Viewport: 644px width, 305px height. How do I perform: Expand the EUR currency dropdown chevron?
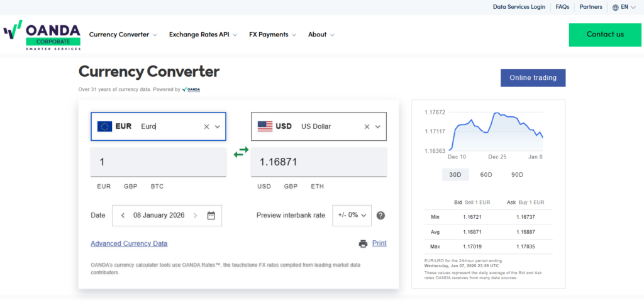tap(218, 126)
